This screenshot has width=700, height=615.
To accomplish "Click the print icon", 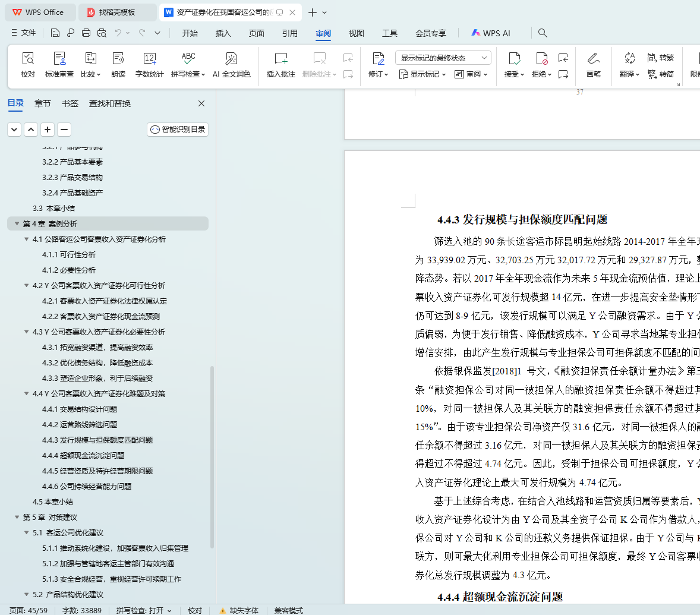I will 86,33.
